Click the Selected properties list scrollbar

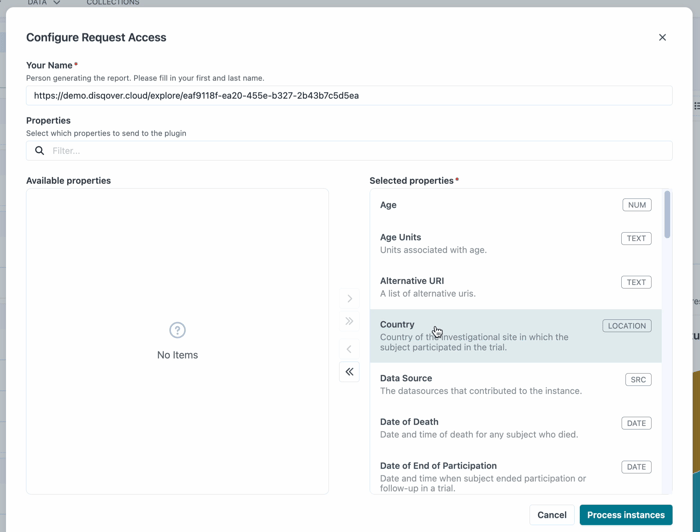coord(667,214)
